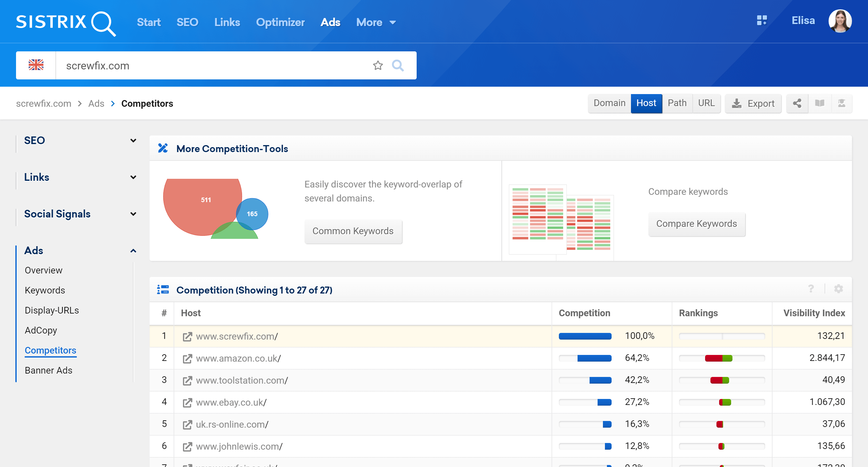Open the handbook book icon
Image resolution: width=868 pixels, height=467 pixels.
coord(820,103)
